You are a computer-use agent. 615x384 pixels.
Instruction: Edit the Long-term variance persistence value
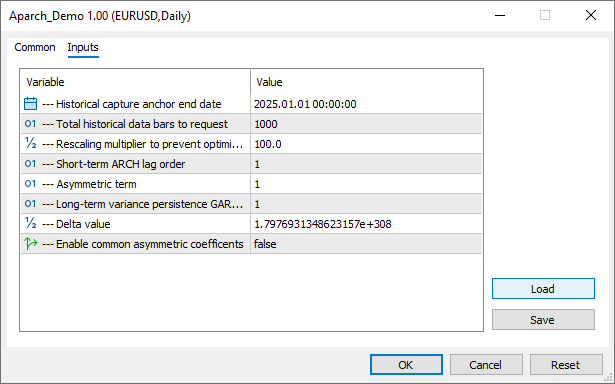tap(366, 204)
